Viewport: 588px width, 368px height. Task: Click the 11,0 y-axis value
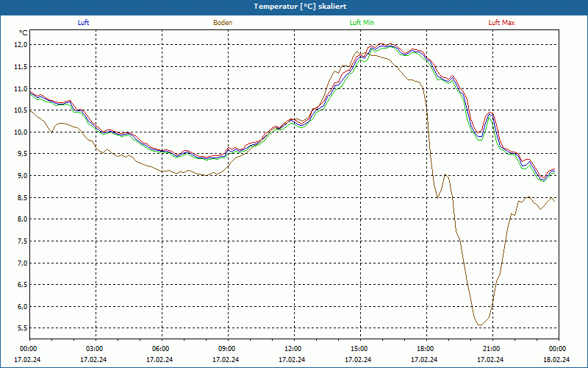[x=21, y=88]
